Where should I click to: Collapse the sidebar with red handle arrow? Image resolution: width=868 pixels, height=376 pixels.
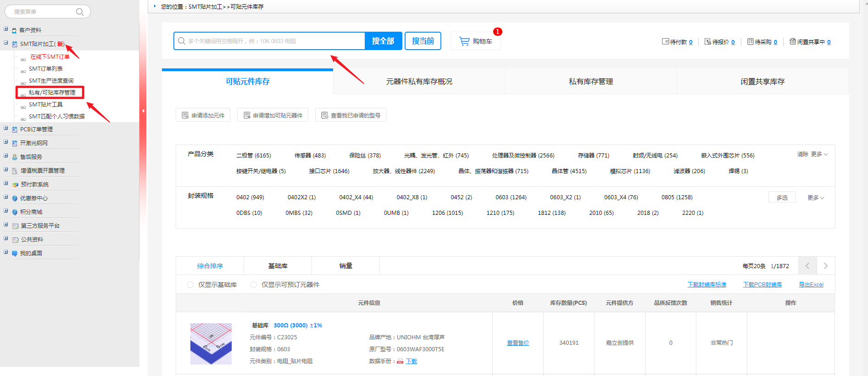coord(143,111)
